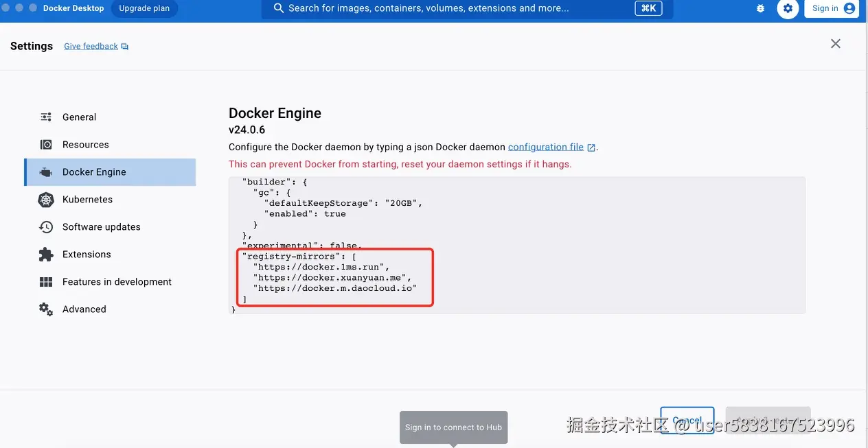The width and height of the screenshot is (868, 448).
Task: Click the Features in development grid icon
Action: tap(46, 282)
